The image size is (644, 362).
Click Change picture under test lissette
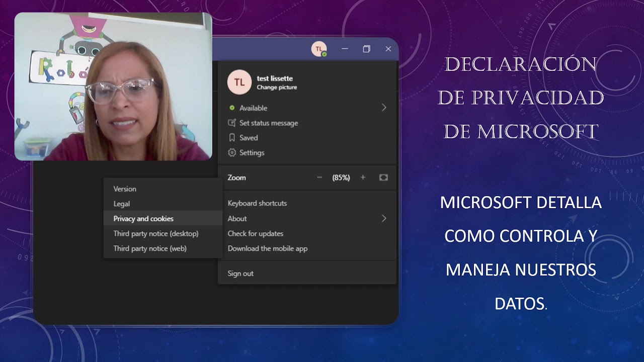(x=277, y=87)
